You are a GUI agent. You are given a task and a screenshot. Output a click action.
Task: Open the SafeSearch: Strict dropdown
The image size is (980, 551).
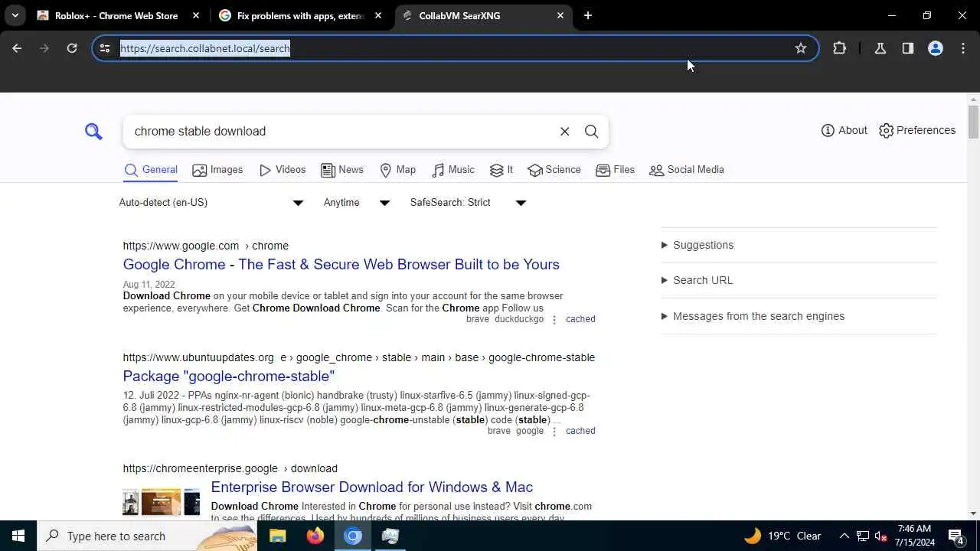(468, 203)
